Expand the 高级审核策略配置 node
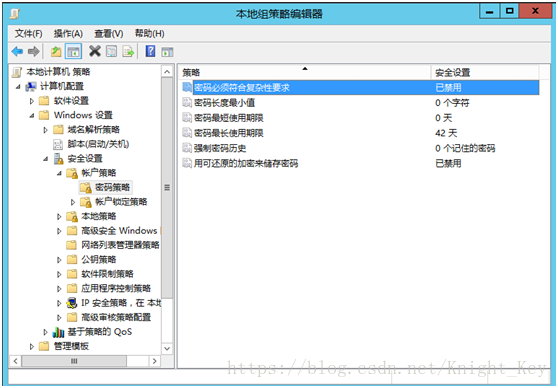Screen dimensions: 558x388 point(59,318)
